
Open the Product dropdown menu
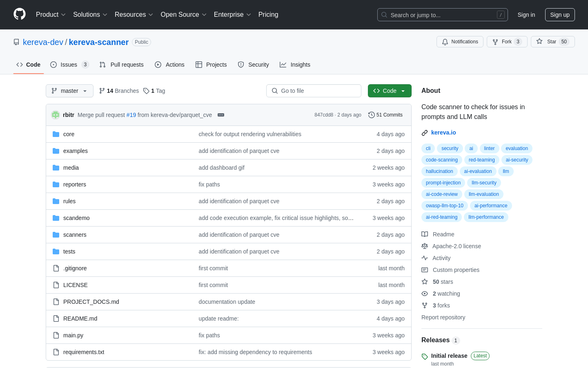(51, 15)
